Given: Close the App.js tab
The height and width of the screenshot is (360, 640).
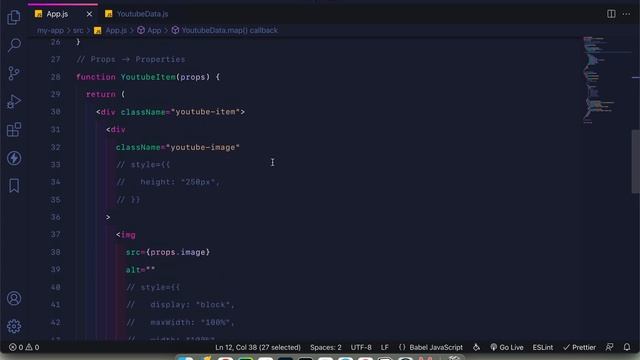Looking at the screenshot, I should coord(89,14).
